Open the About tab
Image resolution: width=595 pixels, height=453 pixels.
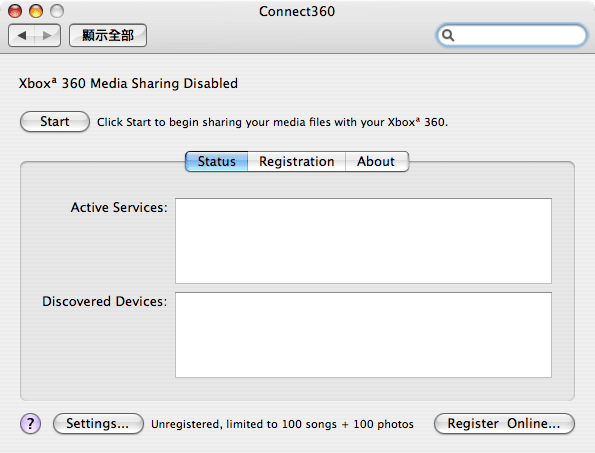click(x=376, y=162)
